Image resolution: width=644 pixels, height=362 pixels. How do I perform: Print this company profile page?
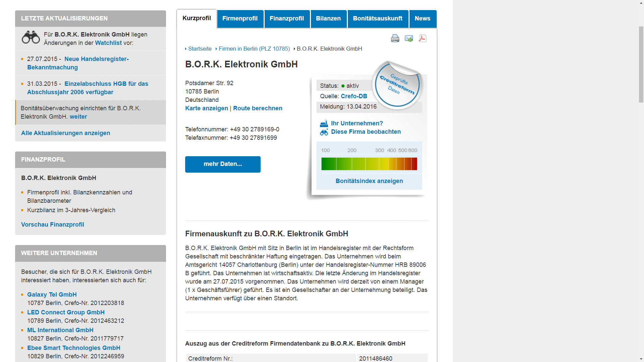click(x=395, y=38)
